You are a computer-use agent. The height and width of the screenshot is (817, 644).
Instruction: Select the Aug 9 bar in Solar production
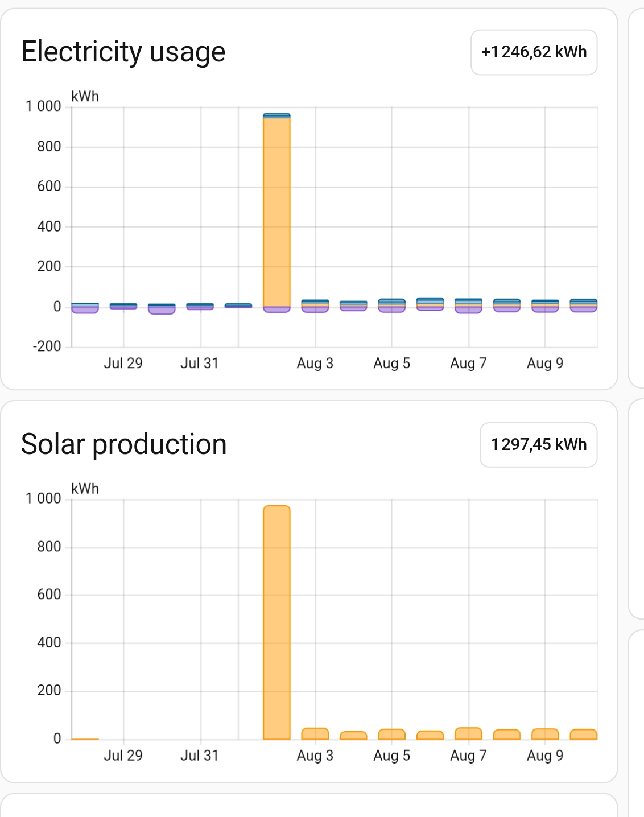tap(545, 734)
